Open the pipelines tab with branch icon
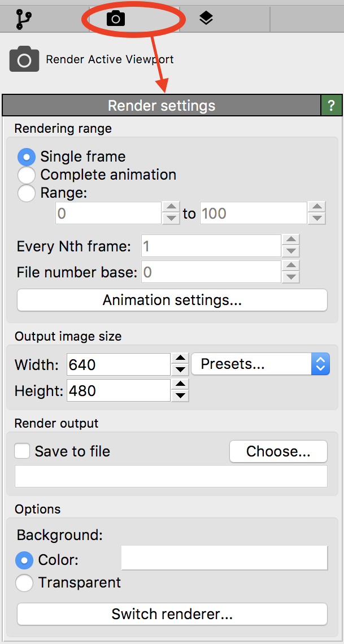The height and width of the screenshot is (644, 344). pos(24,19)
